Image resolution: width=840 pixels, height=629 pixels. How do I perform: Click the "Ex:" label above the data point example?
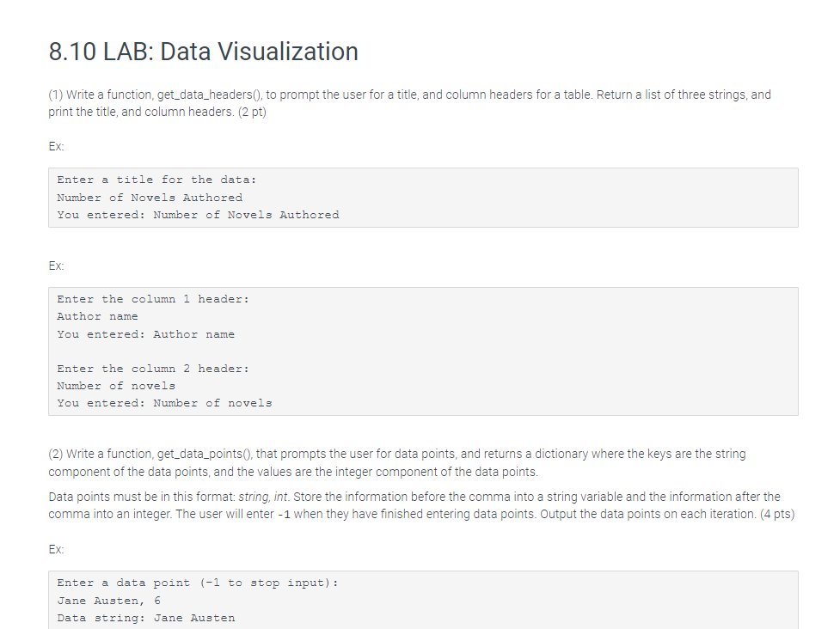click(56, 550)
